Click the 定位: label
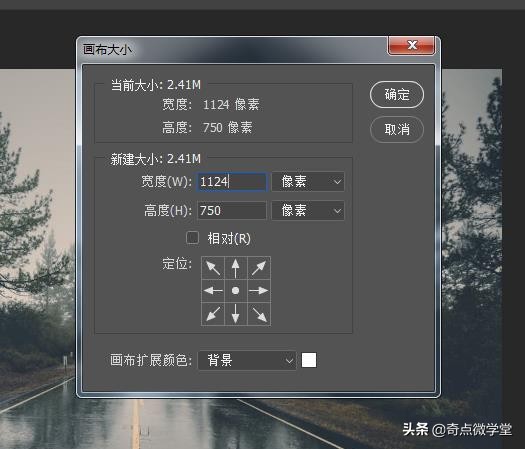Image resolution: width=525 pixels, height=449 pixels. pyautogui.click(x=177, y=264)
